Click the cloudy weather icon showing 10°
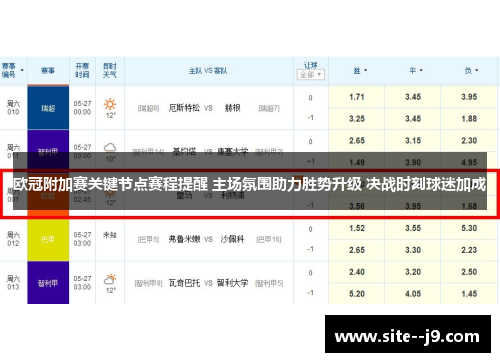Image resolution: width=500 pixels, height=362 pixels. coord(110,147)
